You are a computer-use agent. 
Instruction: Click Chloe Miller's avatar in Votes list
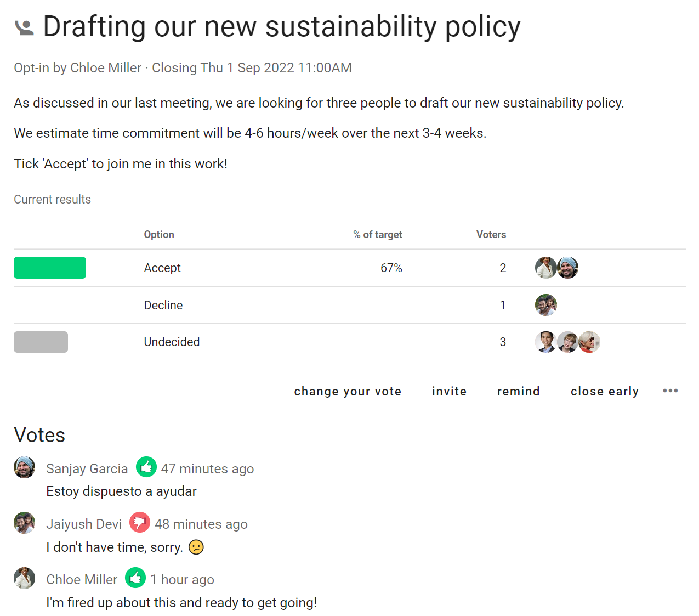[x=24, y=578]
